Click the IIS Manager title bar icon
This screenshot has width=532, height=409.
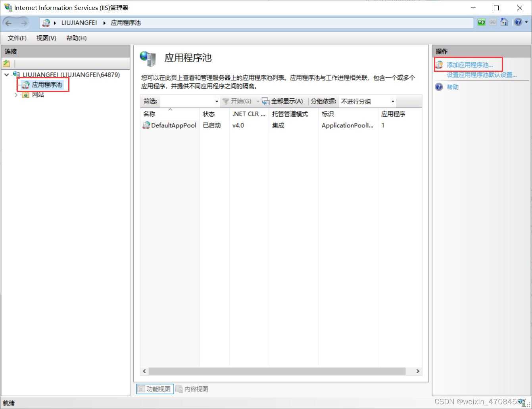[8, 8]
